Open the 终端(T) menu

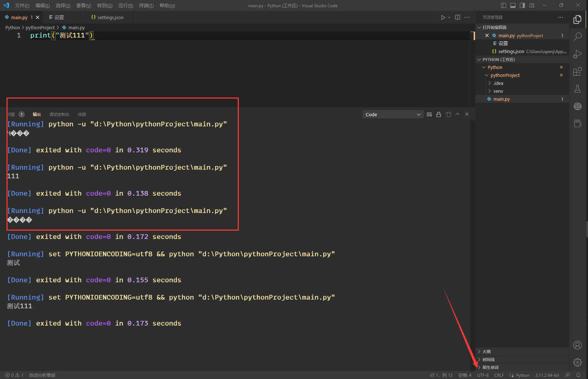pos(146,5)
